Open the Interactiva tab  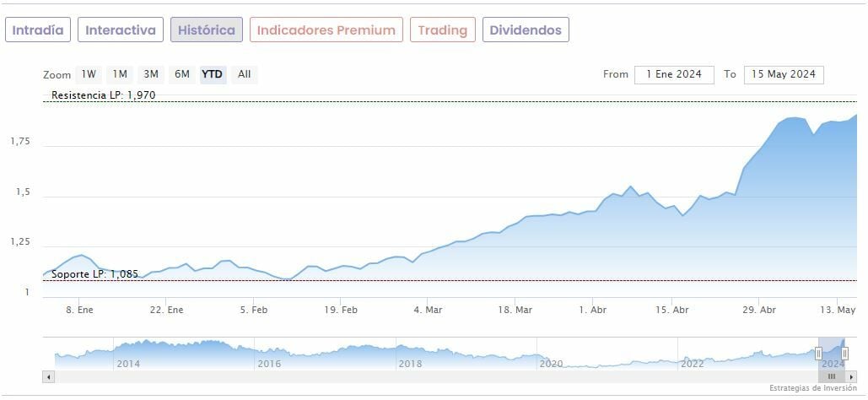pyautogui.click(x=121, y=30)
